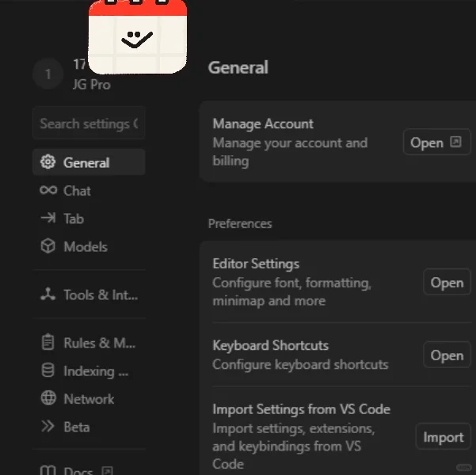Click the General gear icon in sidebar
This screenshot has width=476, height=475.
click(48, 162)
